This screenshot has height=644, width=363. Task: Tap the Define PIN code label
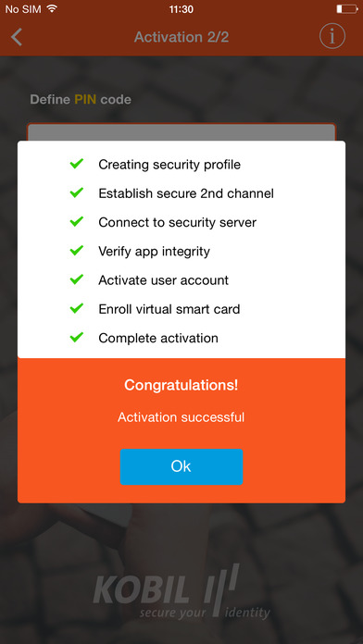click(81, 99)
